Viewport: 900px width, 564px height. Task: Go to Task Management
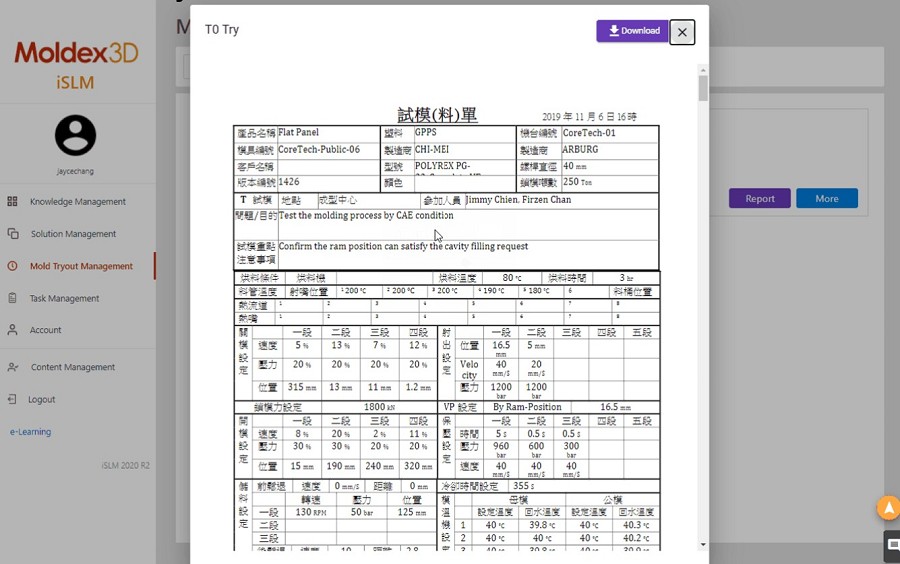(64, 298)
